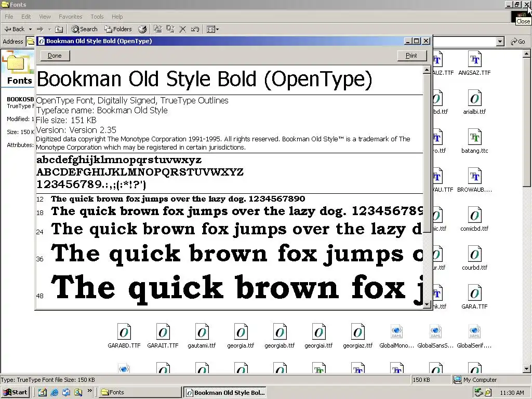The width and height of the screenshot is (532, 399).
Task: Select the GARA.TTF font file
Action: pyautogui.click(x=474, y=297)
